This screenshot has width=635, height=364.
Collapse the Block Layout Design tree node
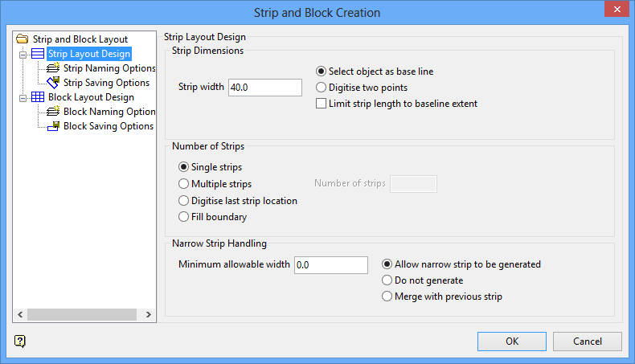point(23,98)
